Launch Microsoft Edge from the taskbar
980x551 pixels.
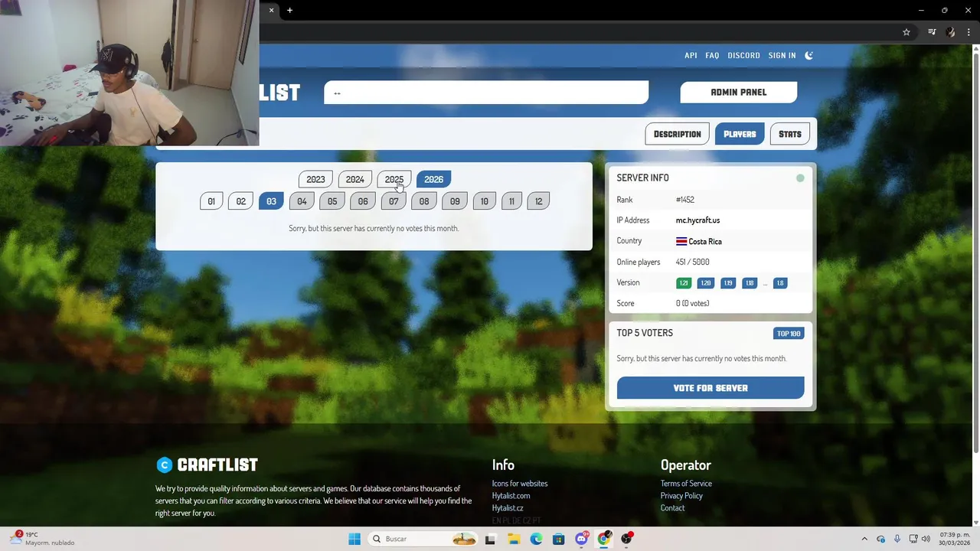tap(536, 539)
